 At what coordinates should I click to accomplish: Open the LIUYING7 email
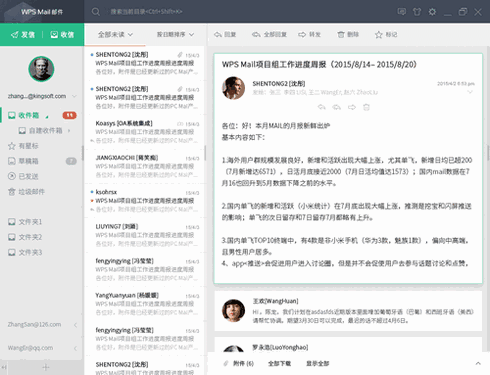pyautogui.click(x=145, y=235)
